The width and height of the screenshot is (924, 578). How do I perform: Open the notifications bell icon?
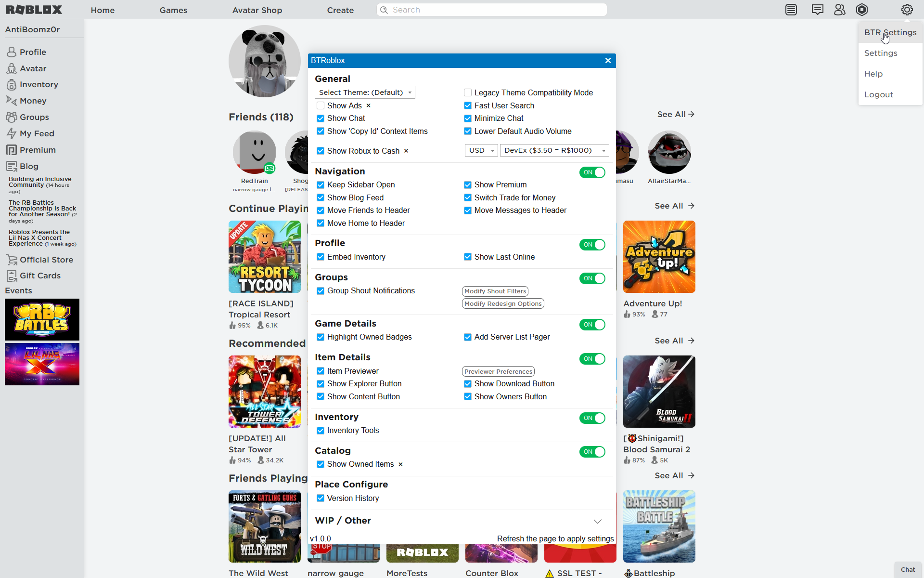click(x=791, y=9)
